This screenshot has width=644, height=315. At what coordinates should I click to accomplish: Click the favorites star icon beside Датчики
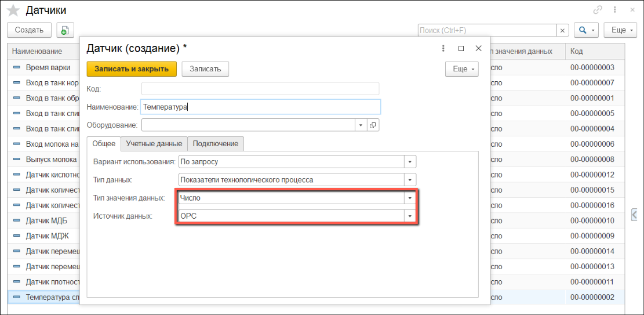pyautogui.click(x=13, y=10)
